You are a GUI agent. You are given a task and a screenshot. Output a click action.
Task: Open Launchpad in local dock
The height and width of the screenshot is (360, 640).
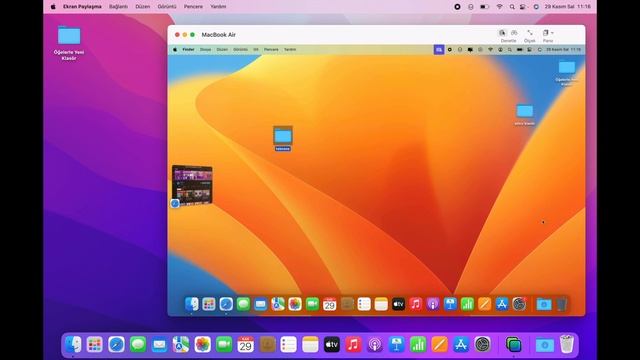click(95, 345)
